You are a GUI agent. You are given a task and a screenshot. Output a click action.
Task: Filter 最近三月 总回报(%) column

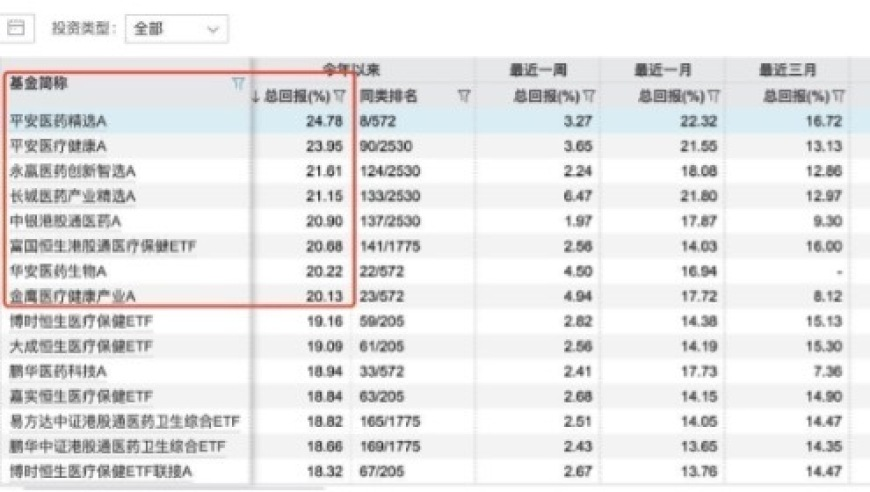[x=839, y=97]
